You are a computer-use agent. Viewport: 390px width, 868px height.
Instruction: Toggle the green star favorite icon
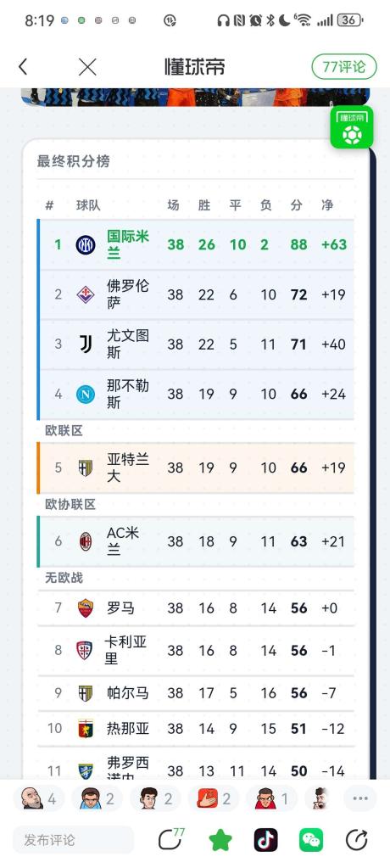(x=220, y=840)
